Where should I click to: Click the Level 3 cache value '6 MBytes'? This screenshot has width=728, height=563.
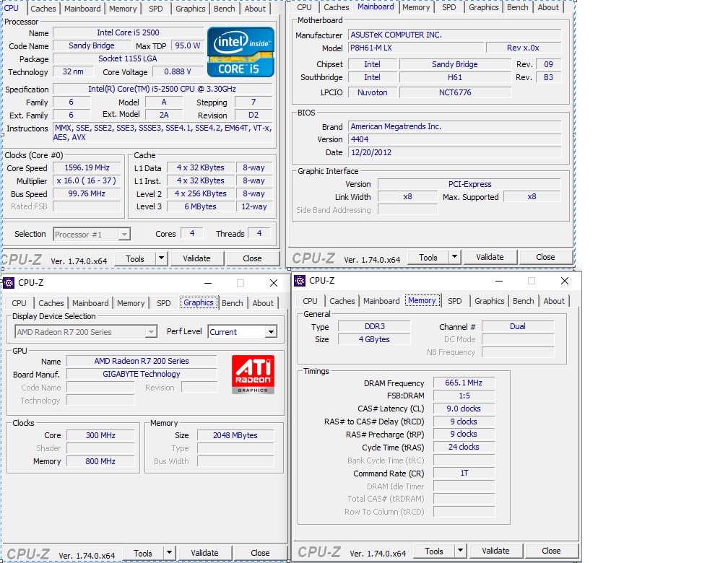coord(201,206)
